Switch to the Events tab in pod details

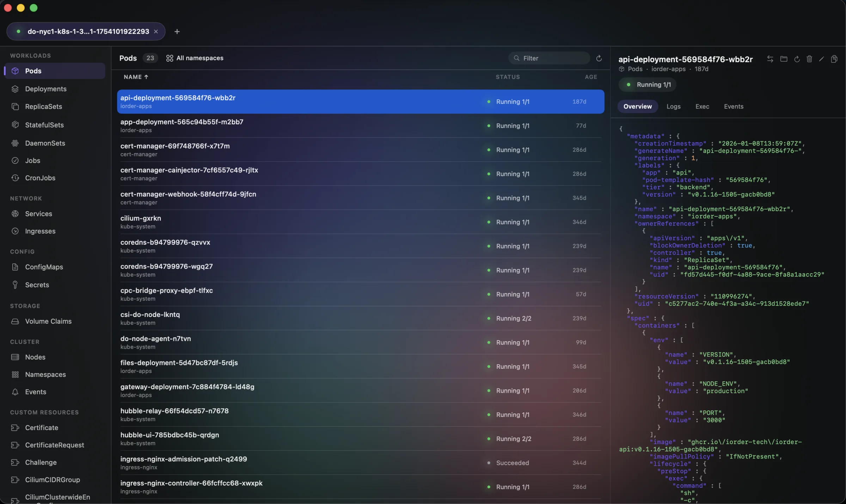click(x=734, y=107)
